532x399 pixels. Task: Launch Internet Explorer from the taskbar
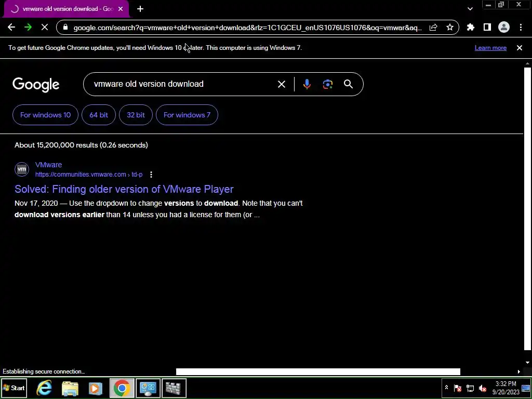44,388
